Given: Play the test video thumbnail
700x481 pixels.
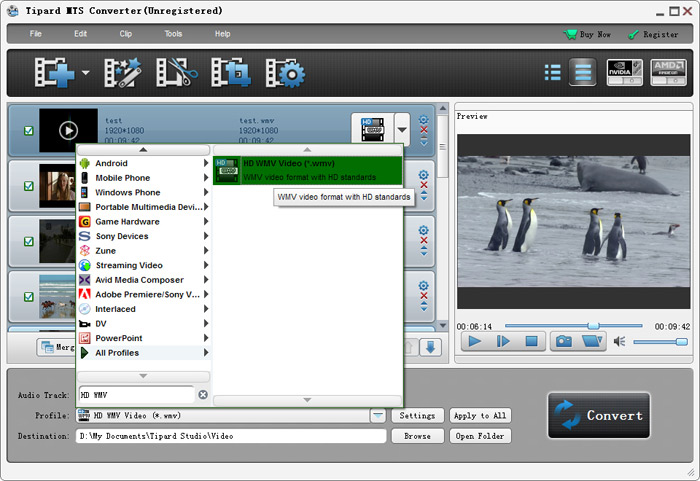Looking at the screenshot, I should click(68, 130).
